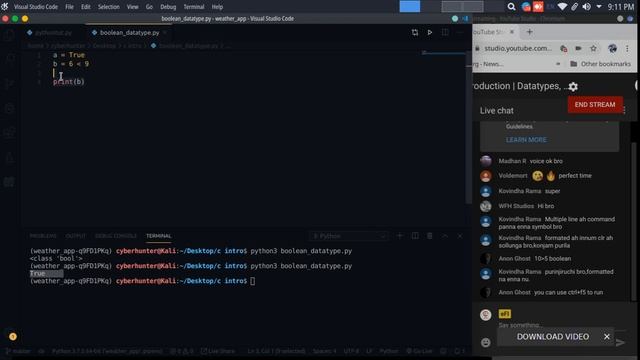Screen dimensions: 640x360
Task: Dismiss the Download Video popup
Action: [607, 337]
